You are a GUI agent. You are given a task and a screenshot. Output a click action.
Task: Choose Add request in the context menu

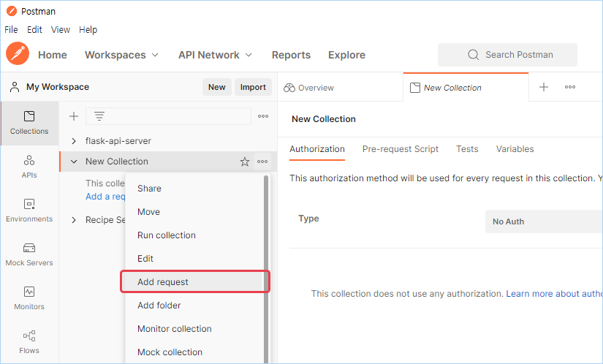(194, 281)
